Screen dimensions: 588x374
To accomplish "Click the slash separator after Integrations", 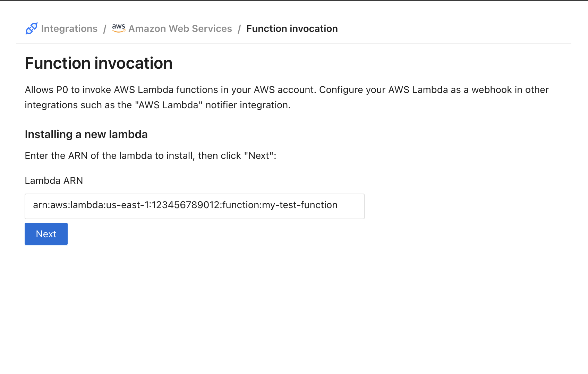I will [104, 29].
